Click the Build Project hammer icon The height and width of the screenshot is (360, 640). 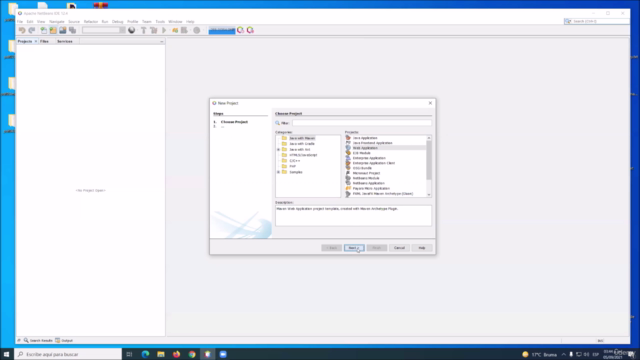click(143, 30)
